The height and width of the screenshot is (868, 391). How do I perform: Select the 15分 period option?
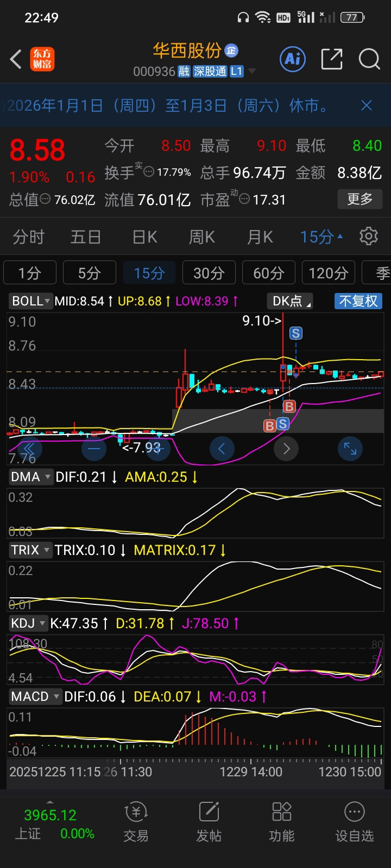pyautogui.click(x=149, y=272)
